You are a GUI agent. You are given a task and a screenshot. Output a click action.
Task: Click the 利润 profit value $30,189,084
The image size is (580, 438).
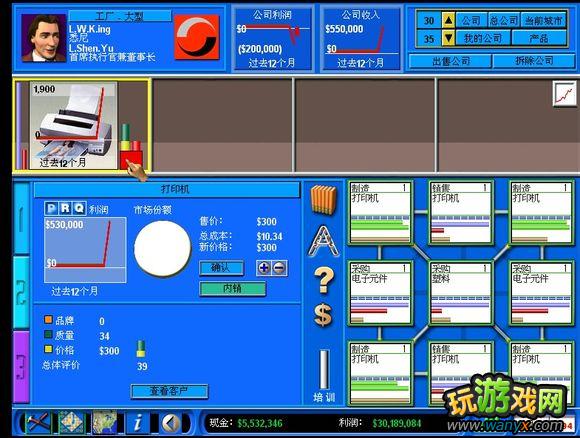pyautogui.click(x=397, y=423)
